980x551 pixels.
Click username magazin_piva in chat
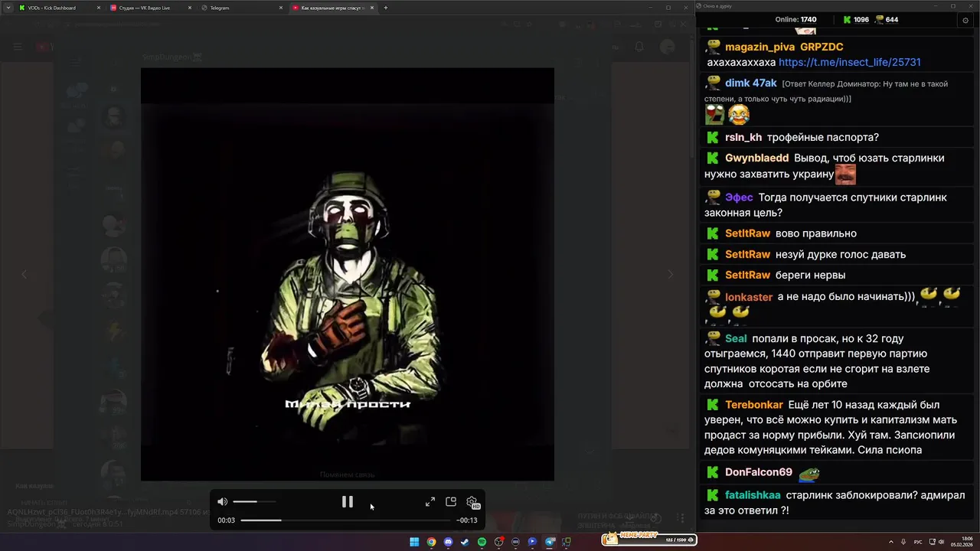[759, 47]
